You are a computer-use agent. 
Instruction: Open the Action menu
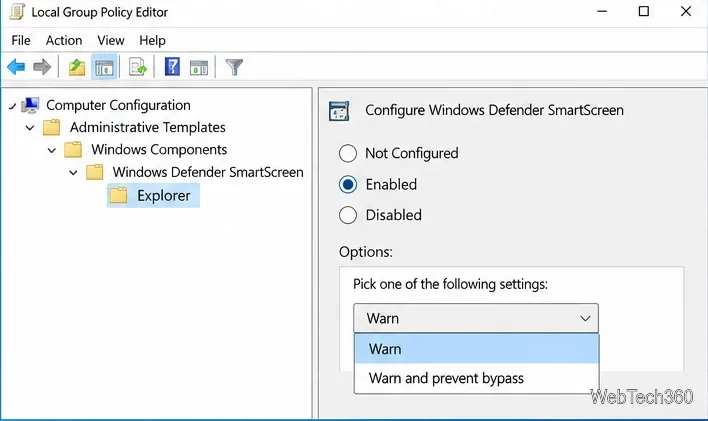pyautogui.click(x=64, y=41)
